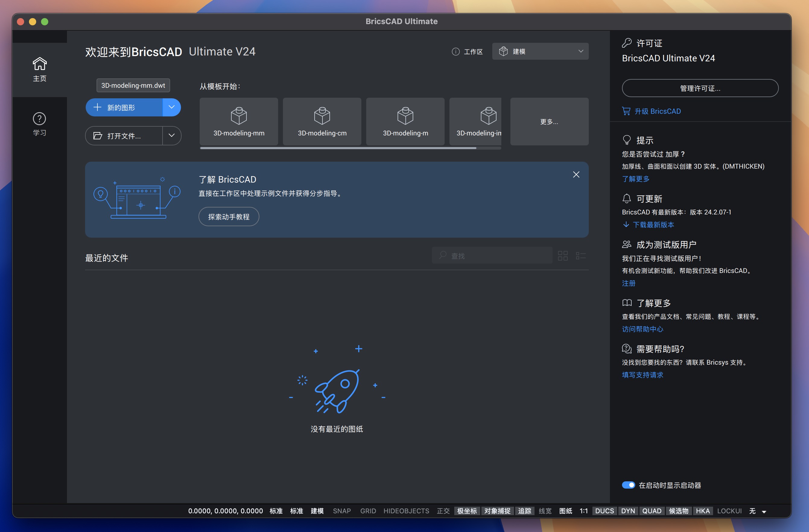
Task: Click the coordinates readout 0.0000, 0.0000, 0.0000
Action: [225, 511]
